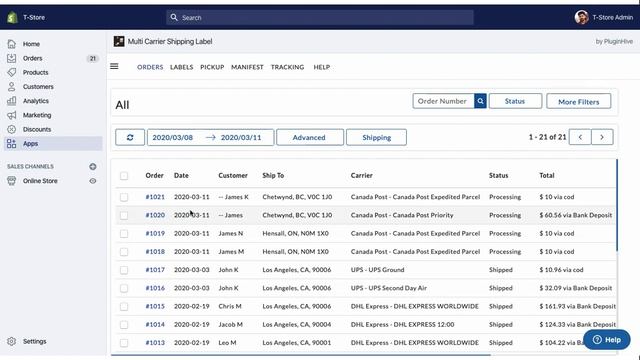The image size is (640, 360).
Task: Open order #1019 link
Action: pos(155,233)
